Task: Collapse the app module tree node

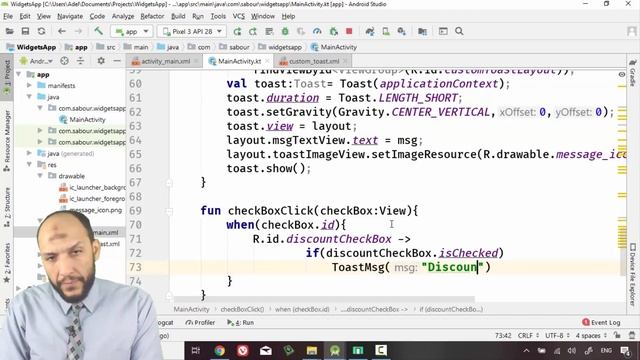Action: (18, 74)
